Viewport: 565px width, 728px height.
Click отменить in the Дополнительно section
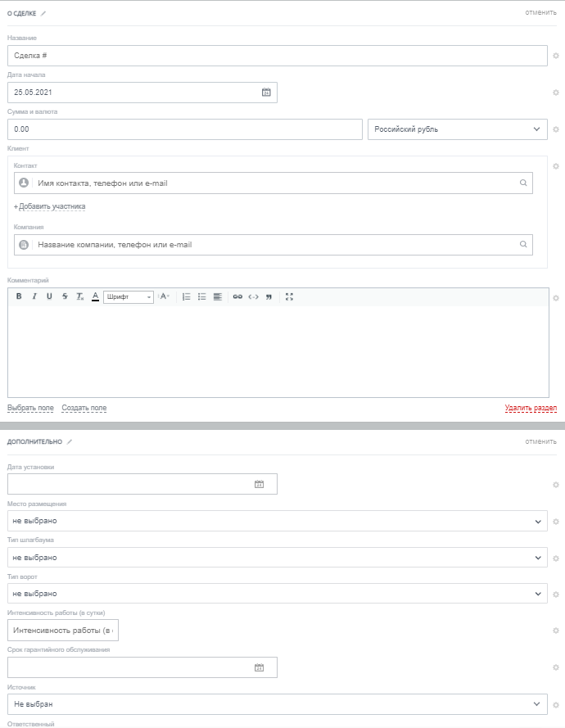coord(540,441)
